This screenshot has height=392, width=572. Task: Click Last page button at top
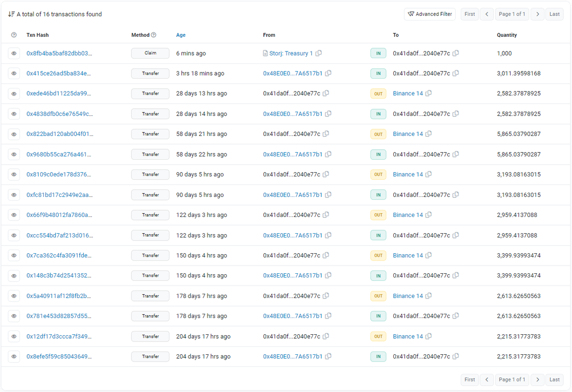554,14
